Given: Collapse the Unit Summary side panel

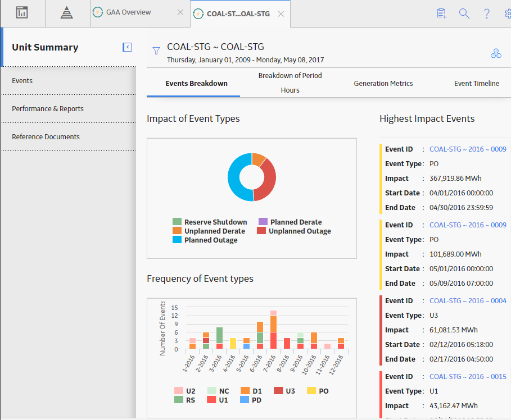Looking at the screenshot, I should coord(127,47).
